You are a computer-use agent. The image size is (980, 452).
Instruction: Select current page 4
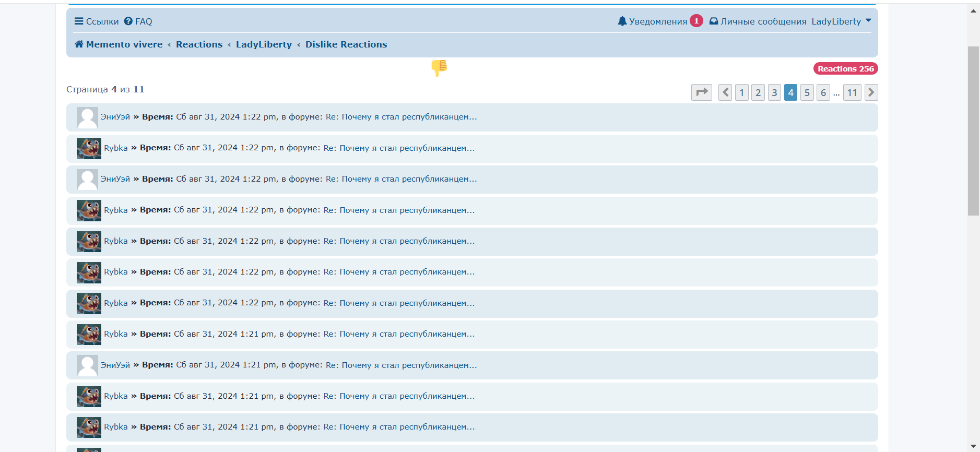790,92
